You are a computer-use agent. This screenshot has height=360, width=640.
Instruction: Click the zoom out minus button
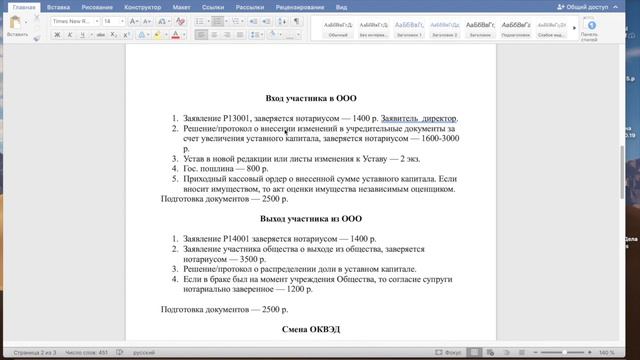tap(536, 352)
